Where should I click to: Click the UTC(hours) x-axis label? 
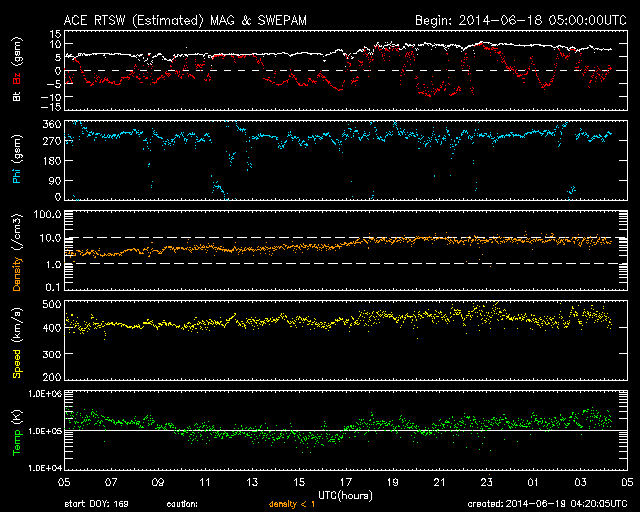pos(346,495)
